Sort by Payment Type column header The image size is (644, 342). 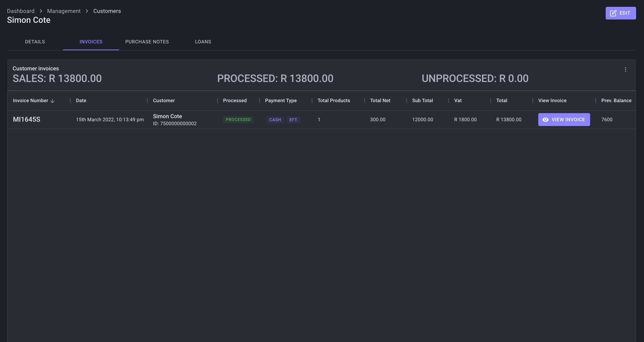click(x=281, y=101)
